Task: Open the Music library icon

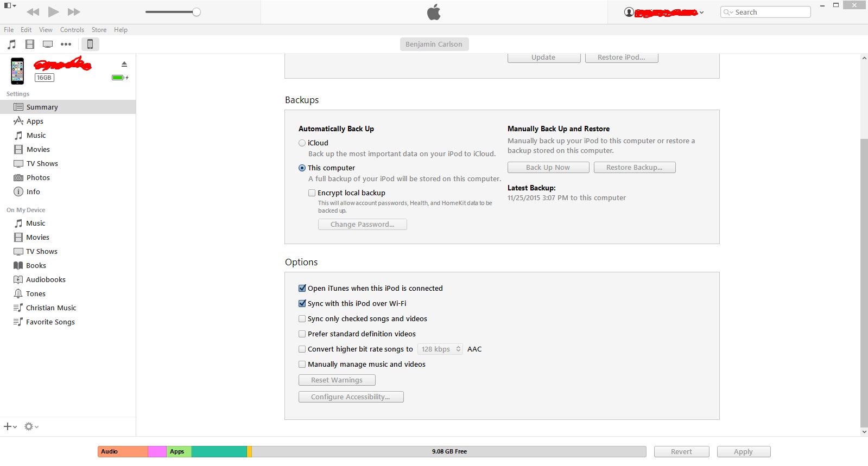Action: pos(11,44)
